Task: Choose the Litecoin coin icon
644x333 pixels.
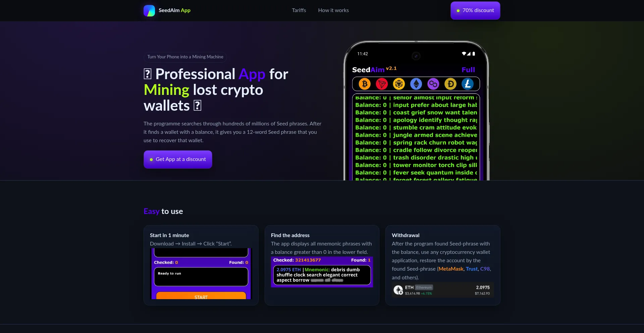Action: (468, 84)
